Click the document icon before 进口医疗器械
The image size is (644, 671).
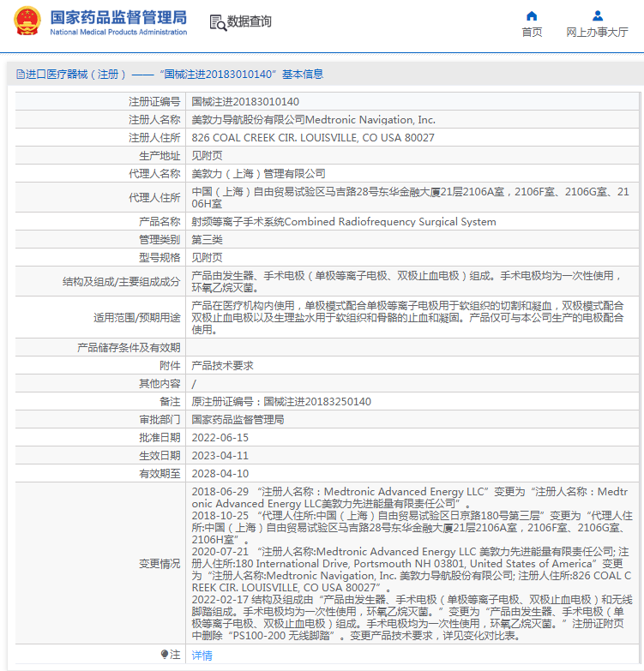20,75
